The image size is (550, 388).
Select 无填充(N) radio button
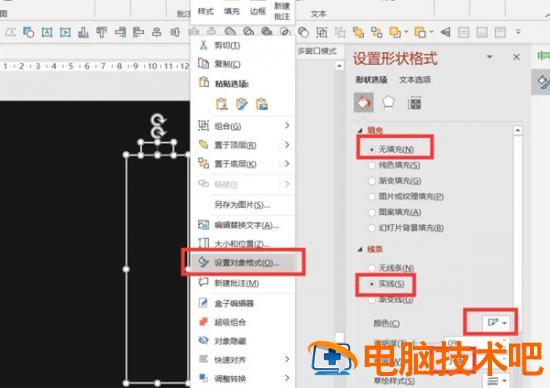click(372, 149)
